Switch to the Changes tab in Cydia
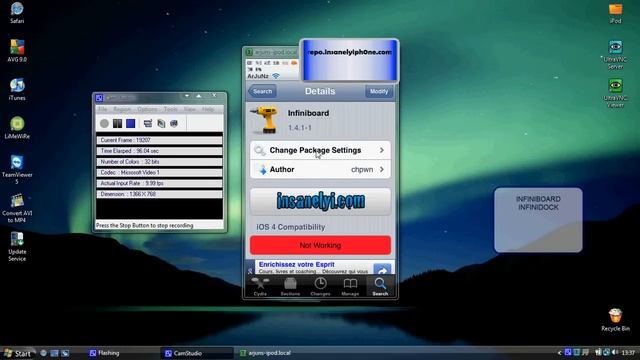640x360 pixels. point(320,286)
